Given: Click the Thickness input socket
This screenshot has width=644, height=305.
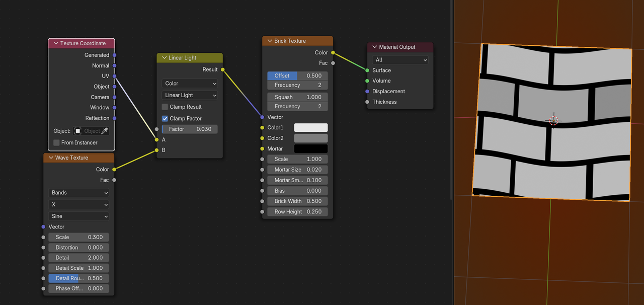Looking at the screenshot, I should [367, 102].
